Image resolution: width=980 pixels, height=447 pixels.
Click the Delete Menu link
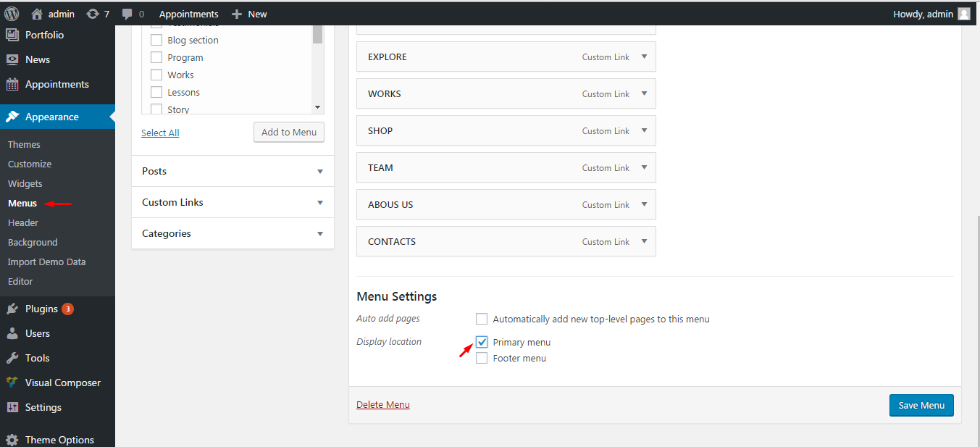[x=383, y=404]
